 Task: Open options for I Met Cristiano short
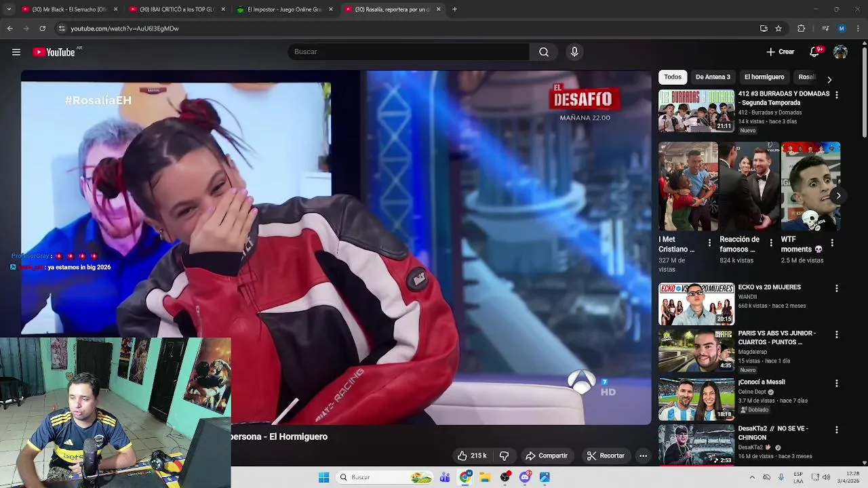(709, 242)
